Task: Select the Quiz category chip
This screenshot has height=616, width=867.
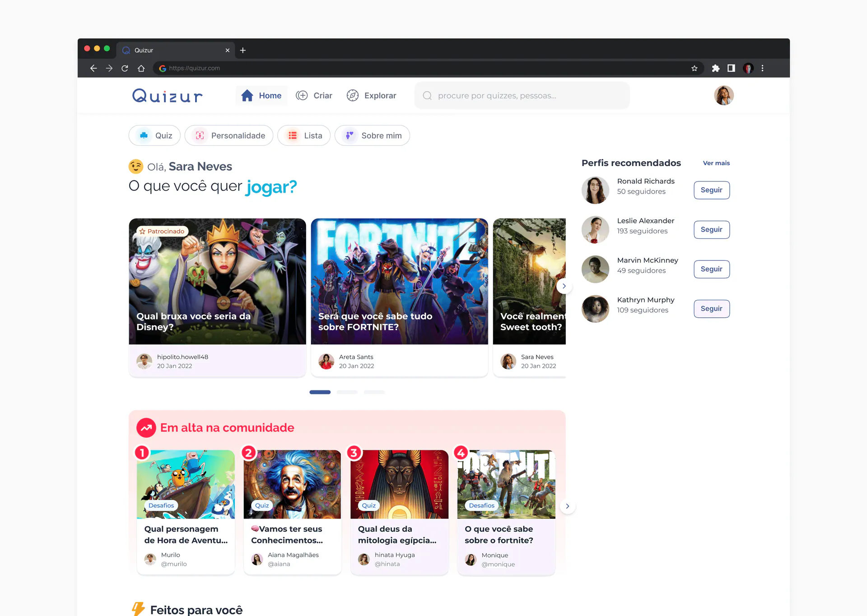Action: pyautogui.click(x=154, y=135)
